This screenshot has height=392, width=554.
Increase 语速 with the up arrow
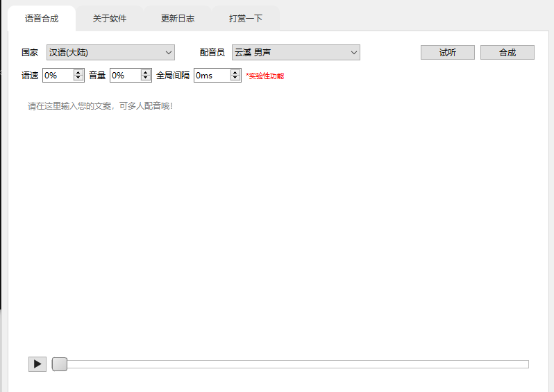pos(78,72)
